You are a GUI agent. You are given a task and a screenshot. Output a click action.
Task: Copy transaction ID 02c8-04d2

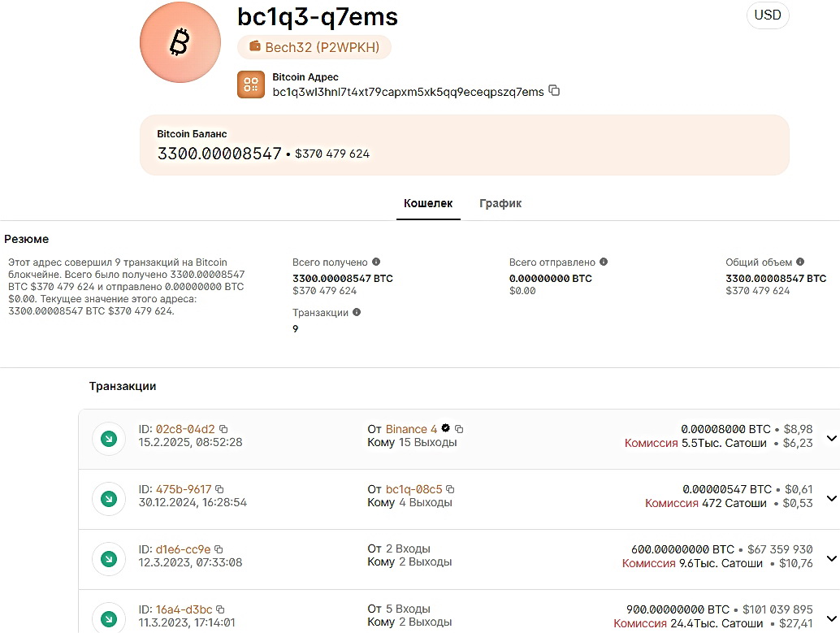[x=224, y=429]
